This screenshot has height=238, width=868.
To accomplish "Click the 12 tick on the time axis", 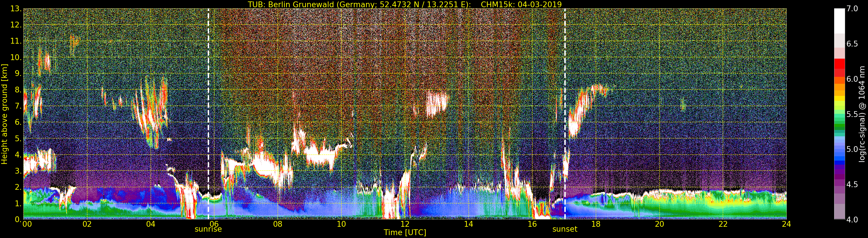I will click(x=405, y=224).
